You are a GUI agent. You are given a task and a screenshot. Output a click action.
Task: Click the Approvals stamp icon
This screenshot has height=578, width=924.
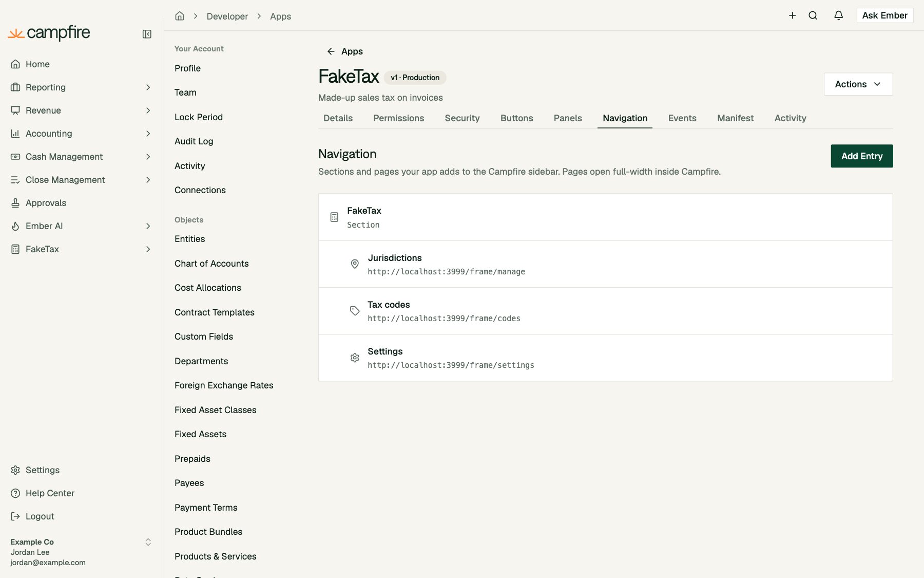15,203
